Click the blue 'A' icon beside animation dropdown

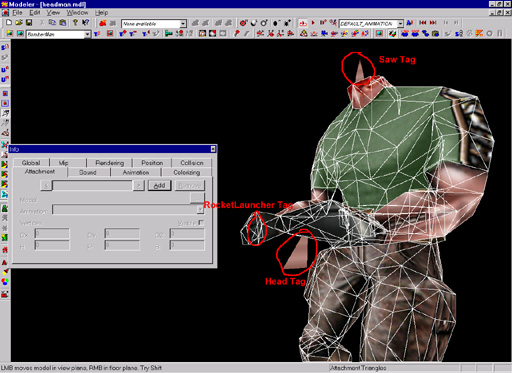coord(410,23)
